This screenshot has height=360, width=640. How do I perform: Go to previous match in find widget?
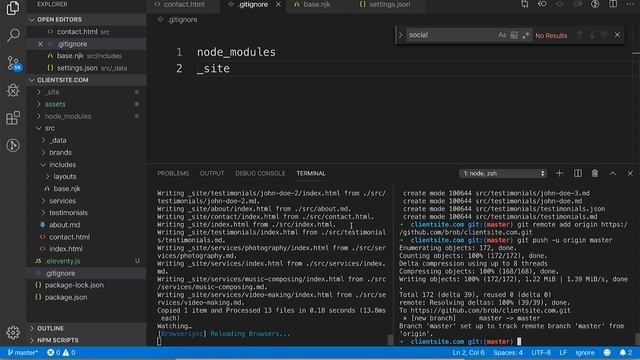coord(579,35)
